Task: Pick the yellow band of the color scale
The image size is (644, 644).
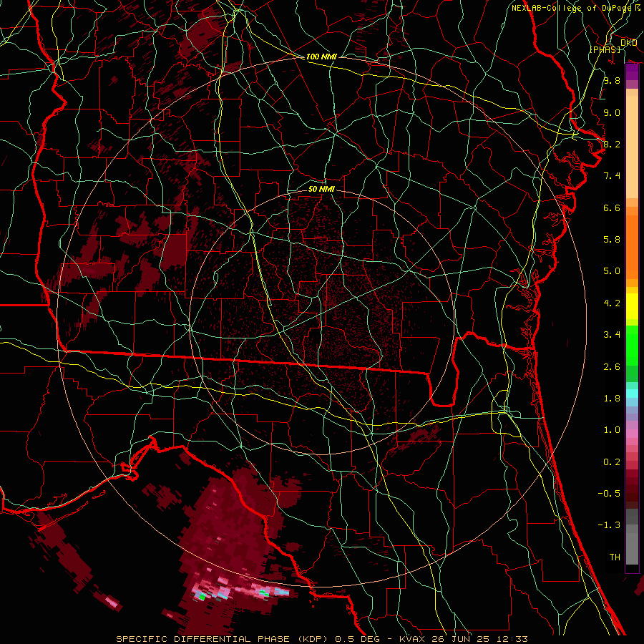Action: pos(632,306)
